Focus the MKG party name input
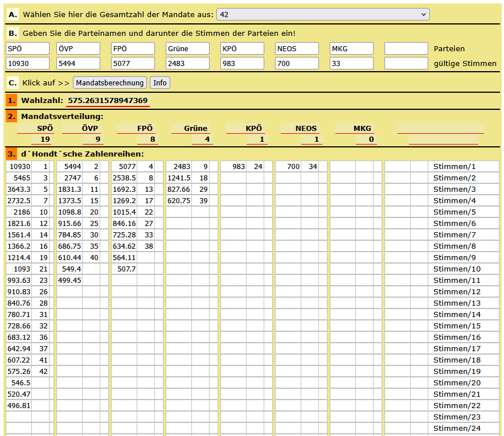The height and width of the screenshot is (436, 504). [351, 49]
